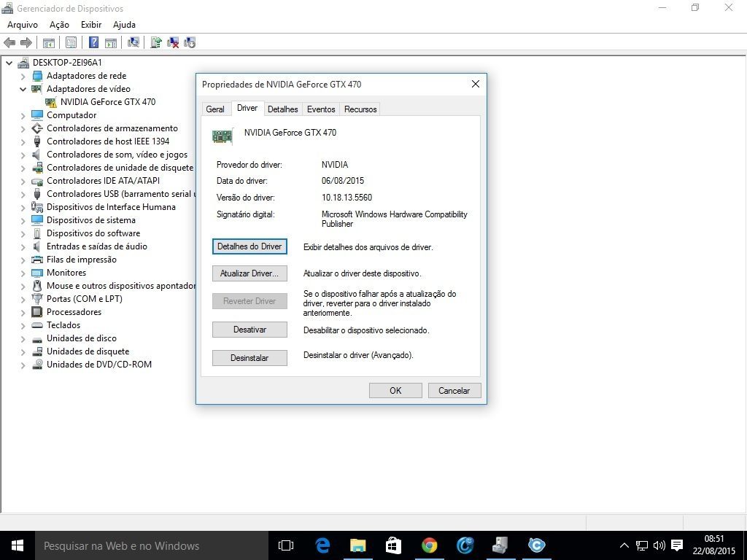Expand the Computador category
The width and height of the screenshot is (747, 560).
pyautogui.click(x=23, y=115)
